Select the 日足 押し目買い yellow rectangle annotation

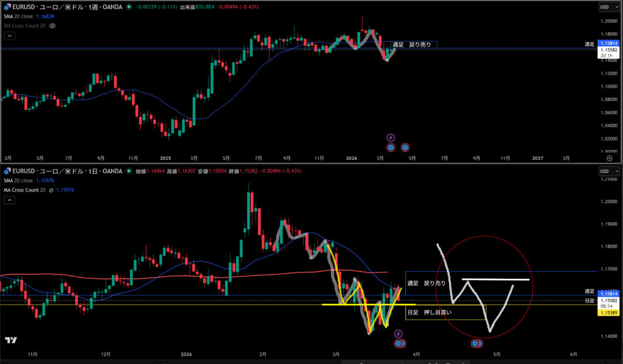tap(445, 312)
